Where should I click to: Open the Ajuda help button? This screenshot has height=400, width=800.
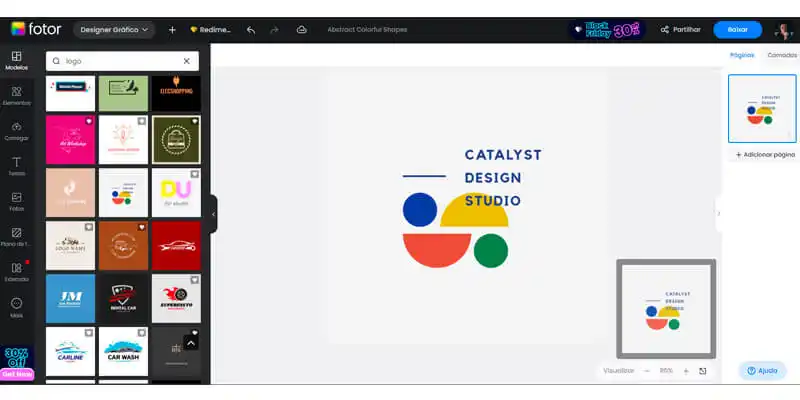point(762,371)
